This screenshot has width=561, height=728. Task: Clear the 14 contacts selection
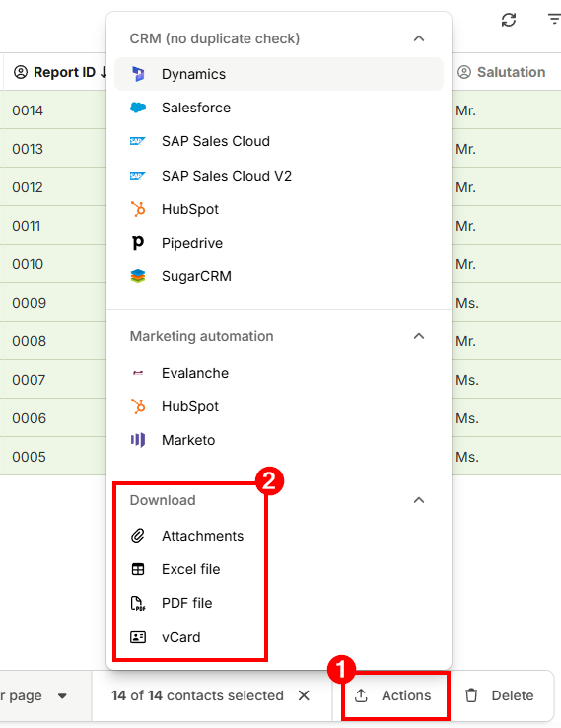point(304,695)
